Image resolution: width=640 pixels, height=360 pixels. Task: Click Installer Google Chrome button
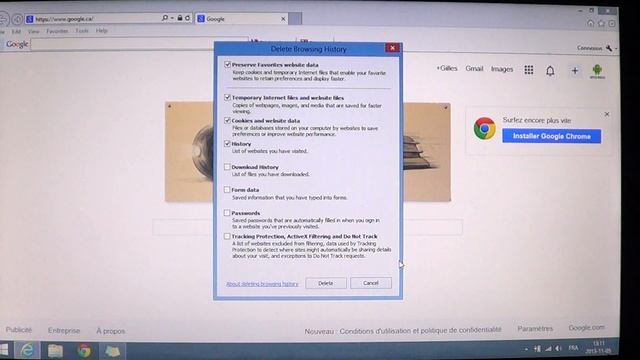[x=551, y=136]
